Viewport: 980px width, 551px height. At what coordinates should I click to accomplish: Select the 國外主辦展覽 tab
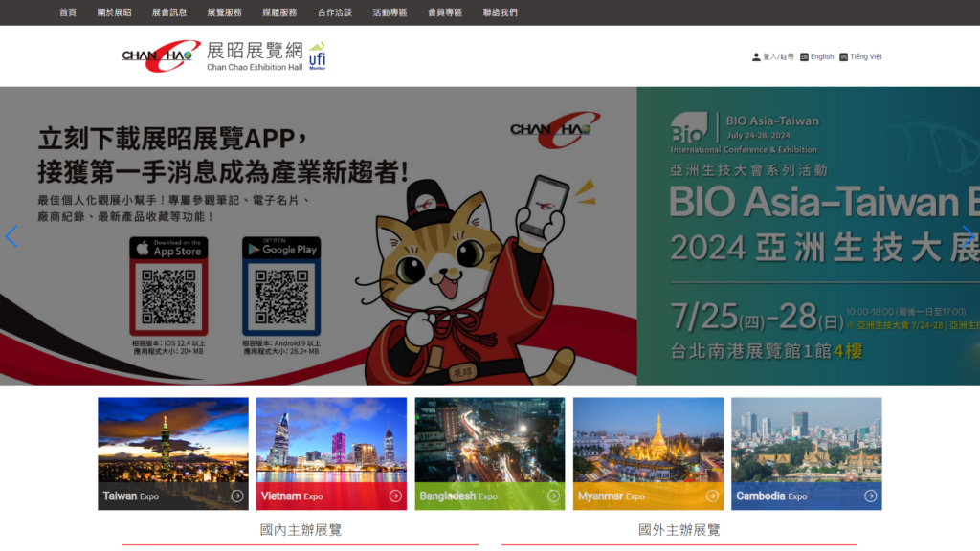(679, 530)
